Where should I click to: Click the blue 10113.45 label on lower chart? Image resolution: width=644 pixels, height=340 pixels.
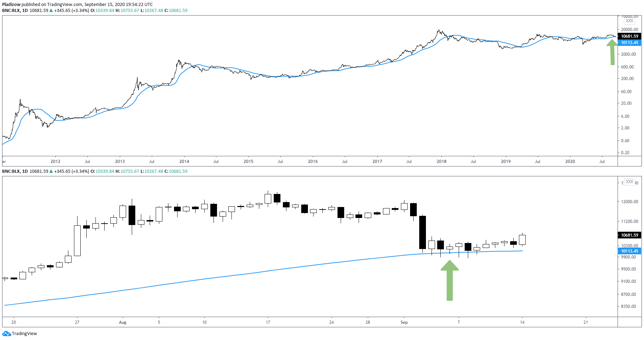pyautogui.click(x=630, y=251)
